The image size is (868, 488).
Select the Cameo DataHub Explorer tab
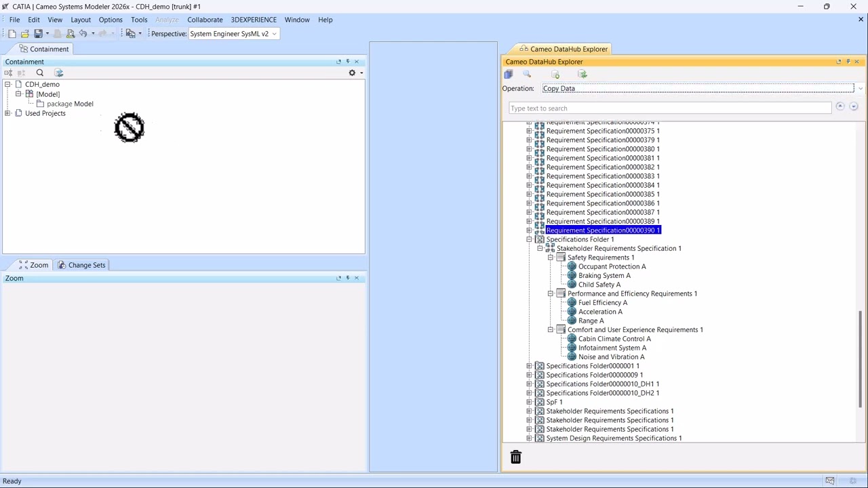coord(563,49)
